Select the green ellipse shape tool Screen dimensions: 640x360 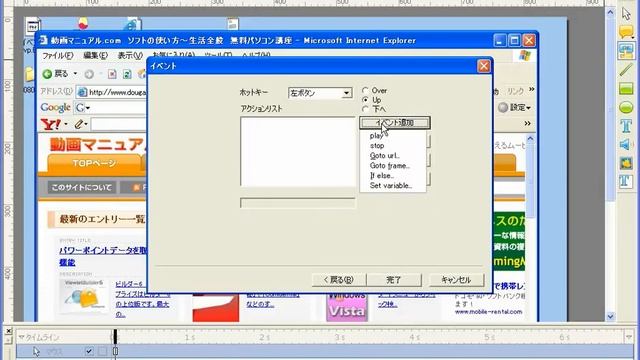pyautogui.click(x=626, y=107)
